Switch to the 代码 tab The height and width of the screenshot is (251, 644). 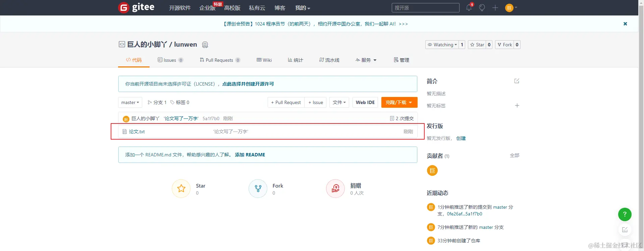134,60
